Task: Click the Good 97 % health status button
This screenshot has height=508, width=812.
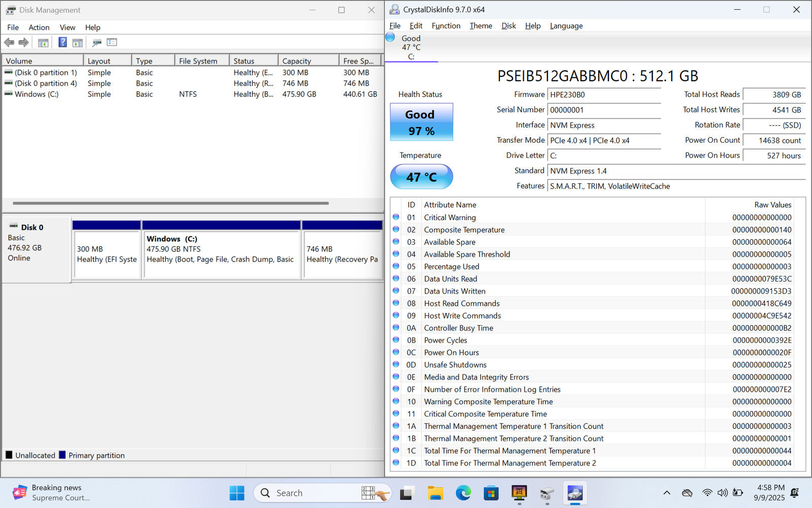Action: click(x=421, y=122)
